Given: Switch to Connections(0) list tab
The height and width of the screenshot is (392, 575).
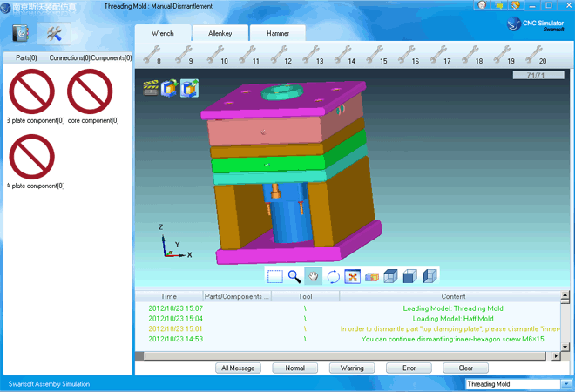Looking at the screenshot, I should pos(70,57).
